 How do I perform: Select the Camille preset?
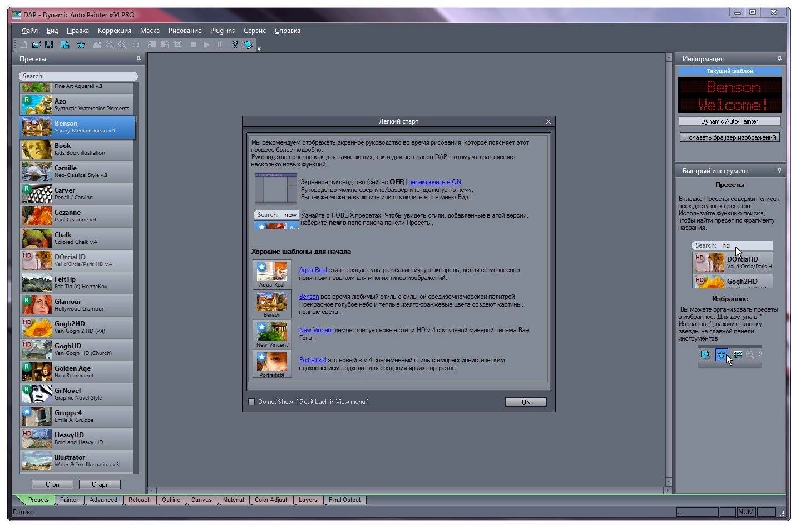77,171
